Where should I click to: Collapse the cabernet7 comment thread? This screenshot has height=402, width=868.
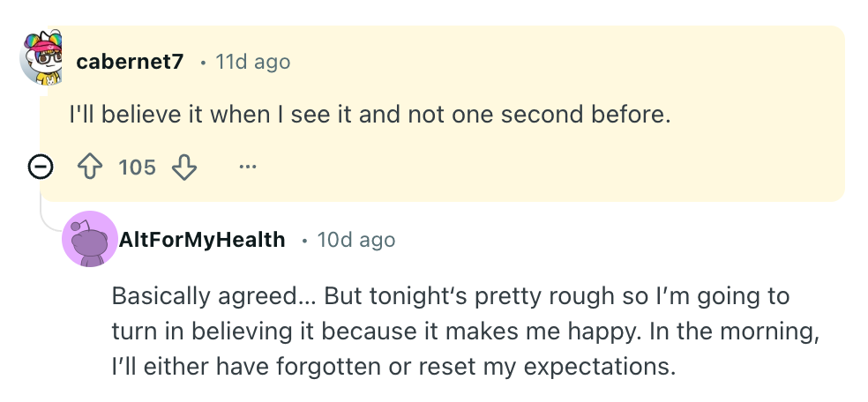pyautogui.click(x=40, y=167)
